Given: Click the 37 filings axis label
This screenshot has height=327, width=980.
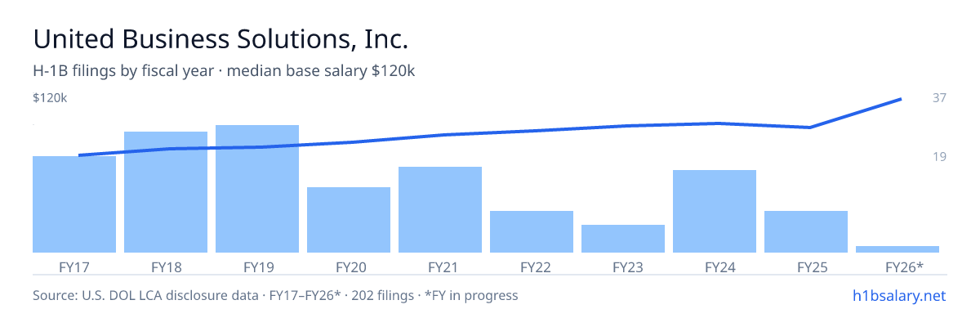Looking at the screenshot, I should pos(939,98).
